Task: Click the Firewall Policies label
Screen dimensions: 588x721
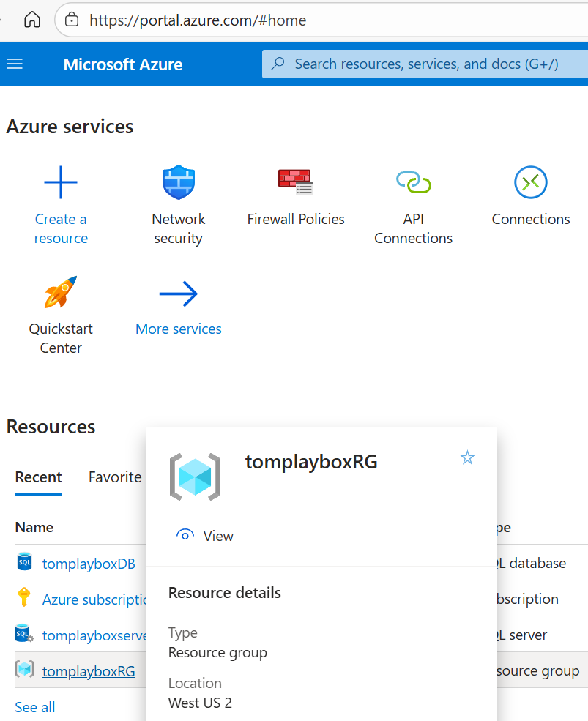Action: coord(296,219)
